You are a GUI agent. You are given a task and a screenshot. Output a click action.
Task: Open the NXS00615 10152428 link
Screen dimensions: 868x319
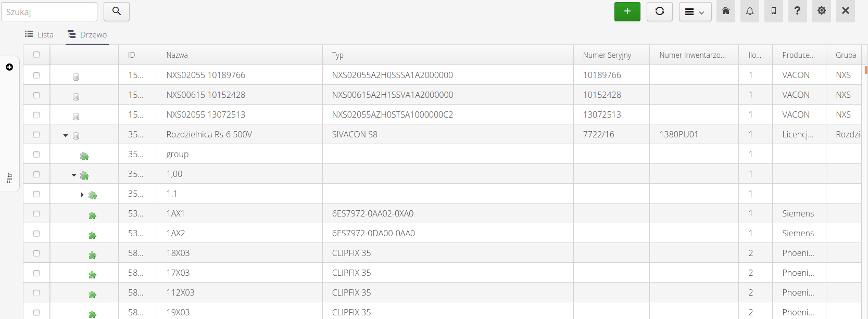click(206, 95)
